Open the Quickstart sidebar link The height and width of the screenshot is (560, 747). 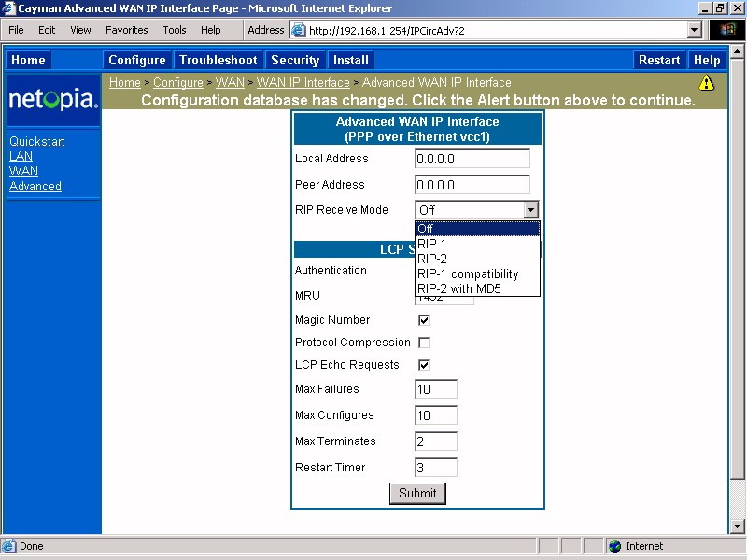click(x=37, y=142)
